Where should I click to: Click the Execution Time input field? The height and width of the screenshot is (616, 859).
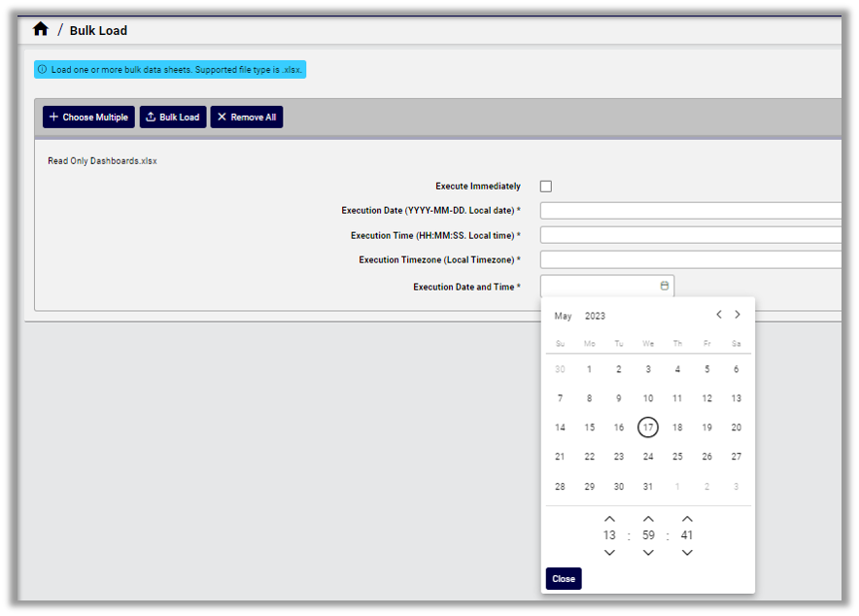pos(690,234)
